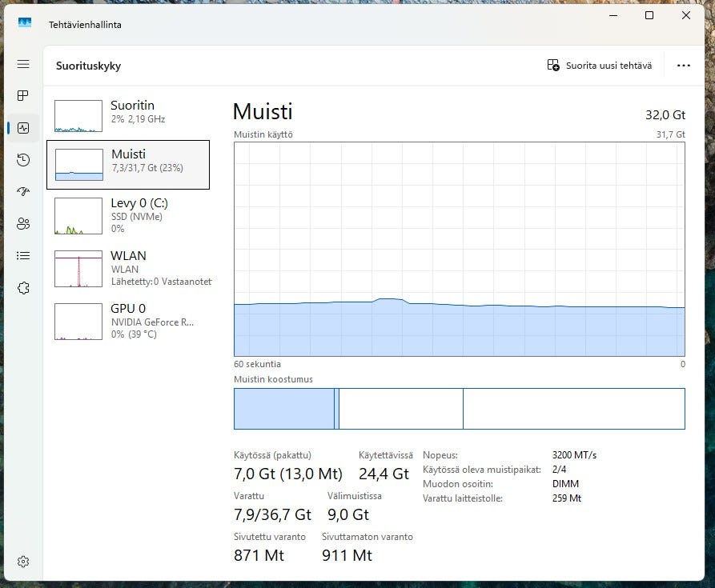This screenshot has width=715, height=588.
Task: Select the Performance page icon
Action: click(23, 128)
